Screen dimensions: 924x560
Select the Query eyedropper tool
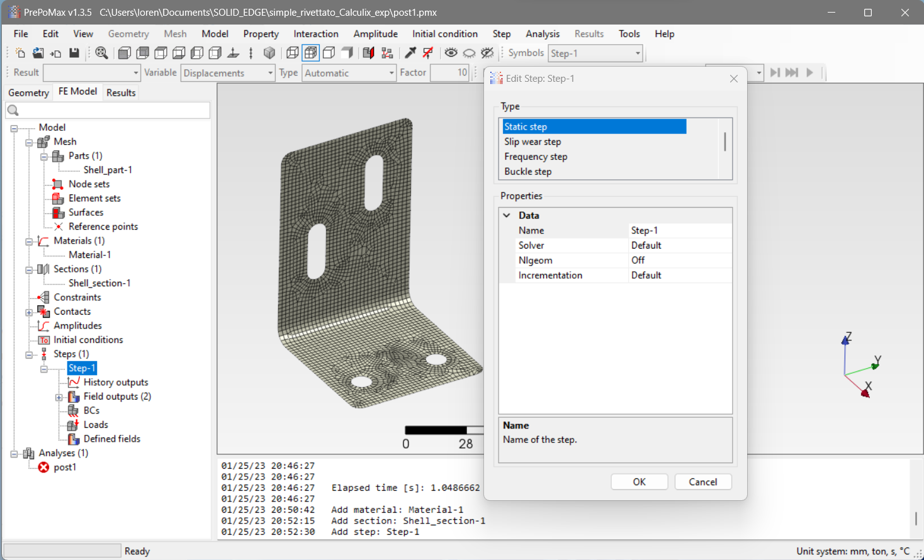[410, 53]
